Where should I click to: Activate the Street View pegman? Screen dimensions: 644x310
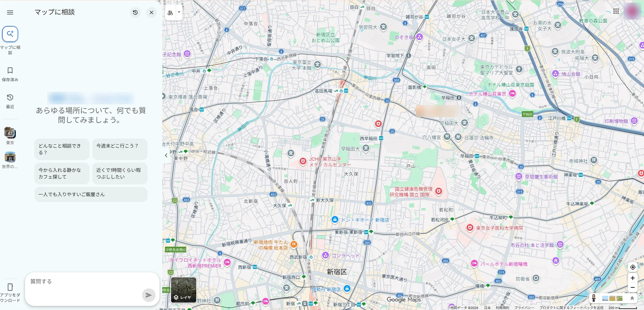click(594, 298)
